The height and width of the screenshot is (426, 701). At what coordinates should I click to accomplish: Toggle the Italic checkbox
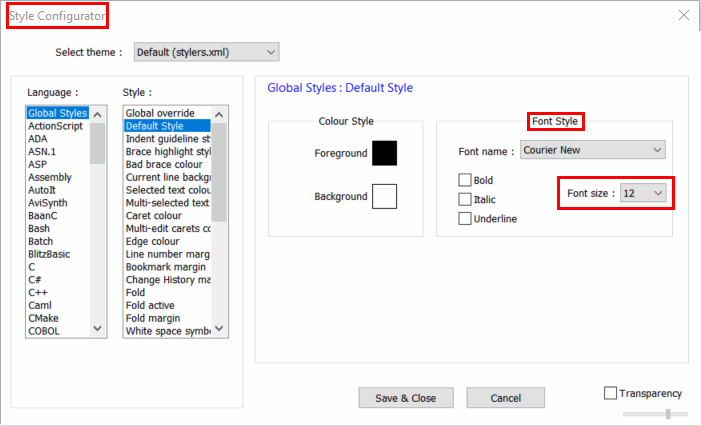(465, 199)
